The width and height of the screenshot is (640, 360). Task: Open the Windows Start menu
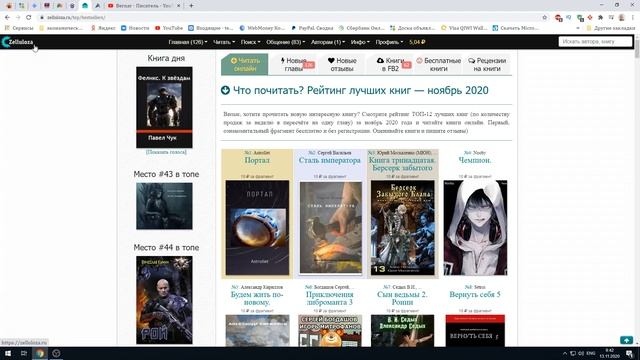pyautogui.click(x=8, y=353)
